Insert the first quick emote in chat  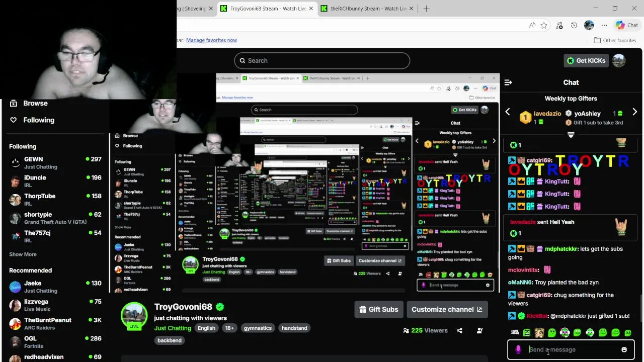(x=515, y=332)
